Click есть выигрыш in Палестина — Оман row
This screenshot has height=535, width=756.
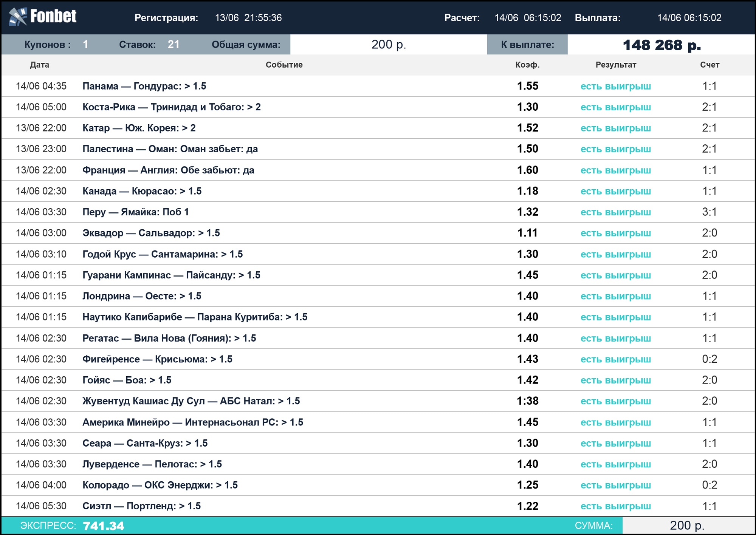coord(616,149)
